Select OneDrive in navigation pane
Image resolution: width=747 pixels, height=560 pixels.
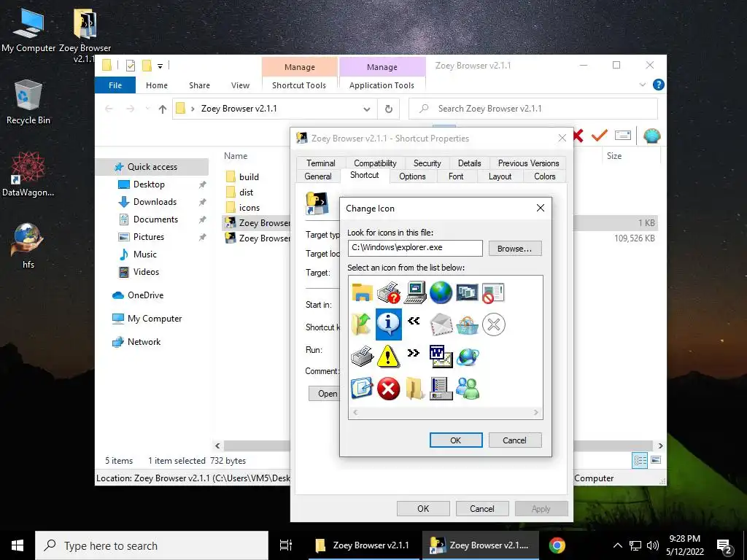(145, 295)
